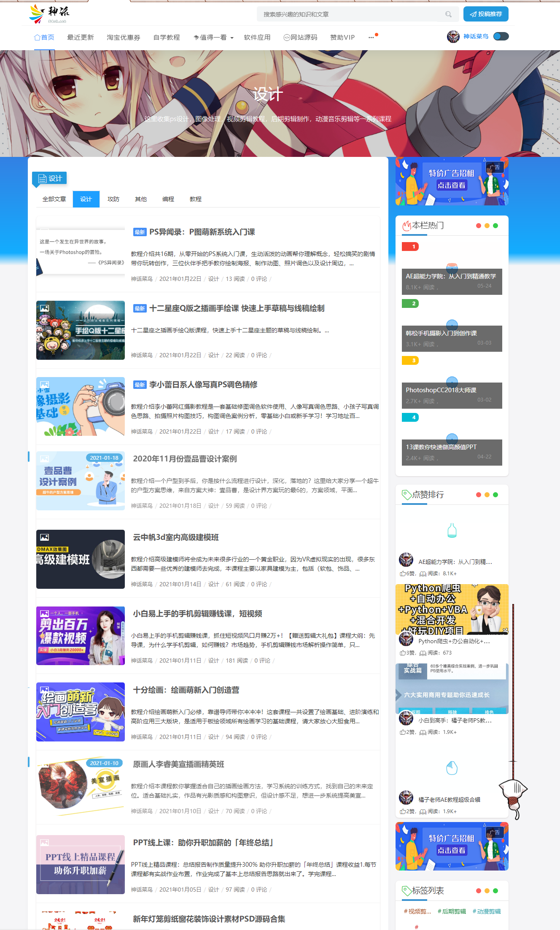Open the hot item 13课教你快速做高颜值PPT
This screenshot has height=930, width=560.
(452, 452)
